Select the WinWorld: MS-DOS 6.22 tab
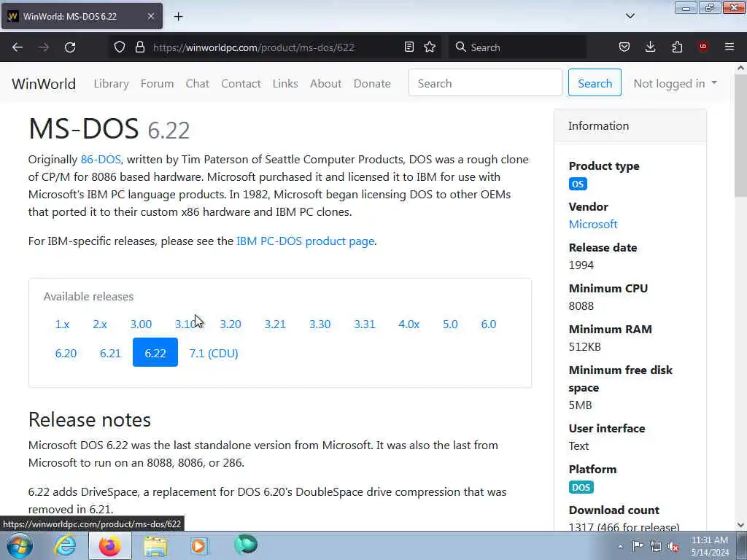The image size is (747, 560). (x=82, y=16)
